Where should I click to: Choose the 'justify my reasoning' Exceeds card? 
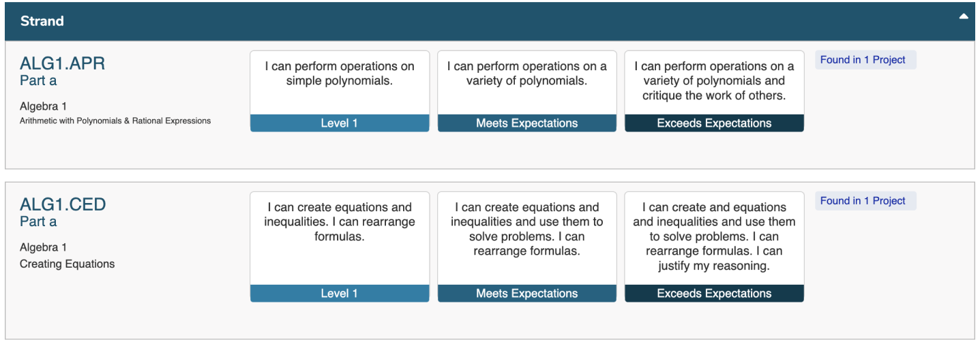click(714, 236)
